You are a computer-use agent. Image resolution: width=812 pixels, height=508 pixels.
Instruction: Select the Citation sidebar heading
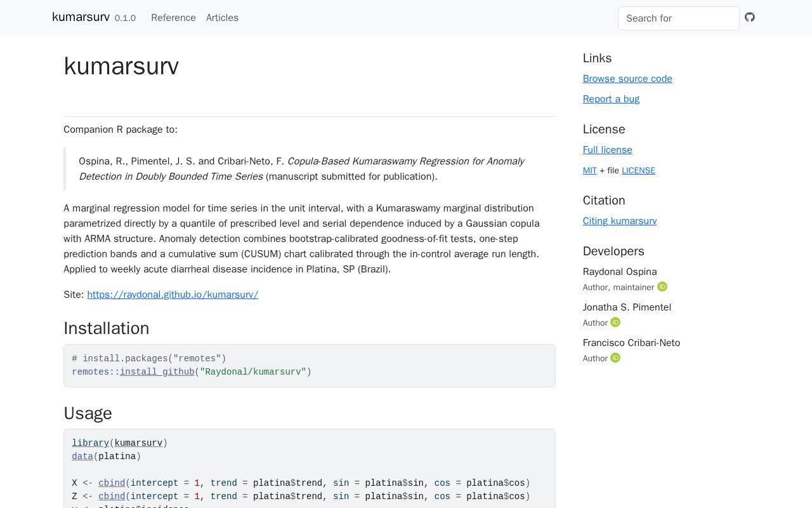click(604, 201)
